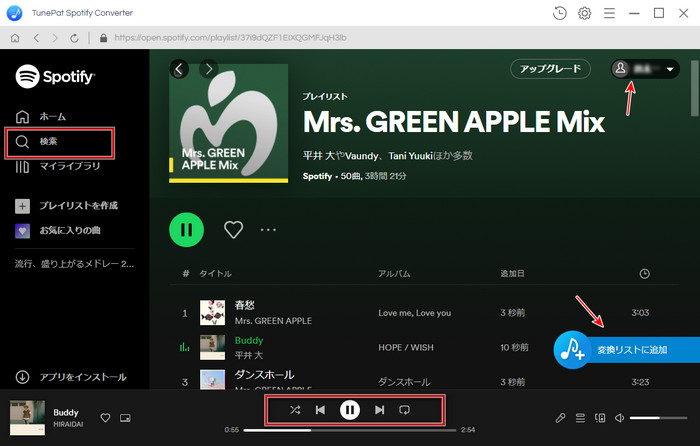Click the 春愁 track album thumbnail

pyautogui.click(x=212, y=313)
